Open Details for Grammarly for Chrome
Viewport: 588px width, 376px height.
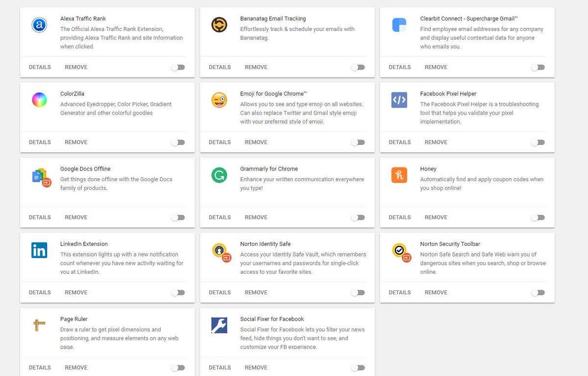click(220, 217)
